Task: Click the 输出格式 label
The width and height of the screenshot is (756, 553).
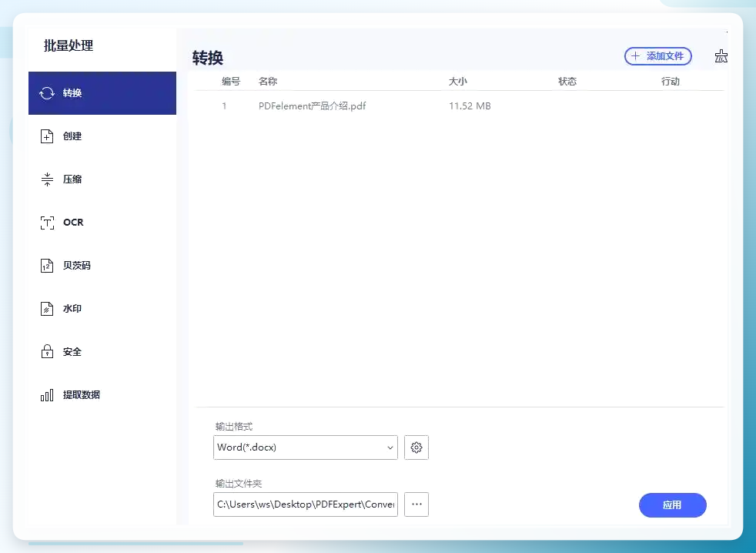Action: [234, 427]
